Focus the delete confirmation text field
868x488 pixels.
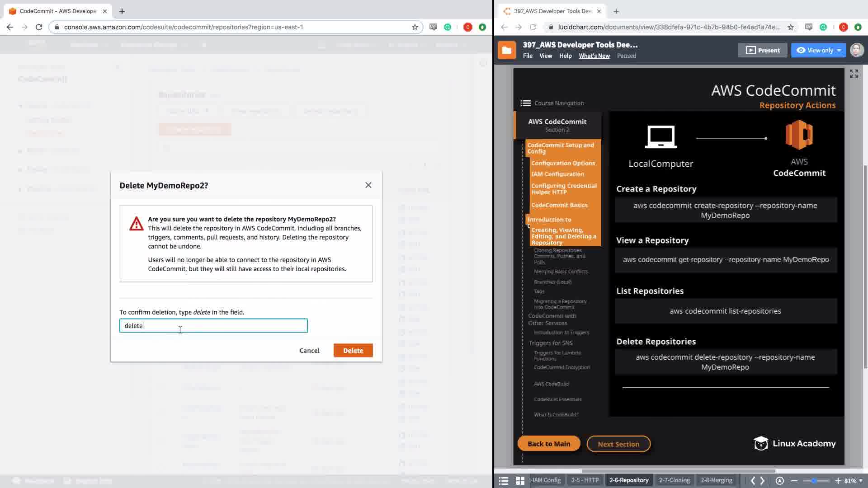(x=213, y=326)
